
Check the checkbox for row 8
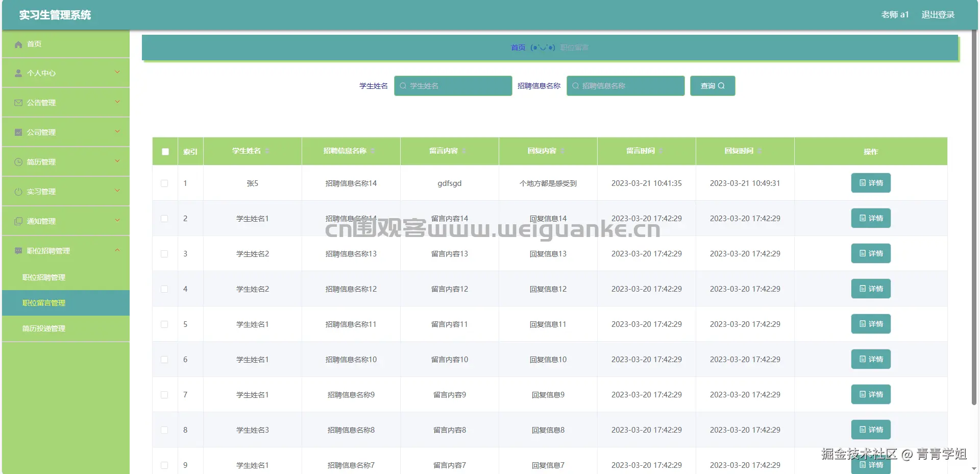point(164,430)
